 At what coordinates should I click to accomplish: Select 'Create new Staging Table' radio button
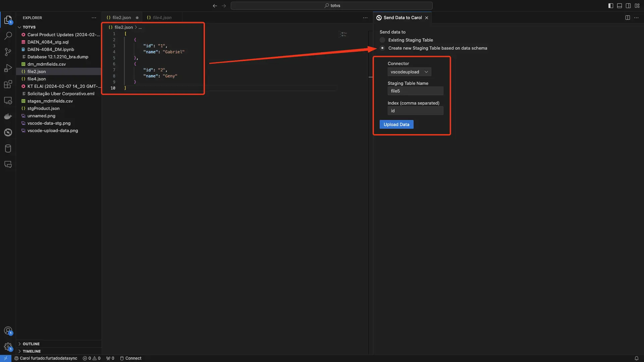pos(383,48)
